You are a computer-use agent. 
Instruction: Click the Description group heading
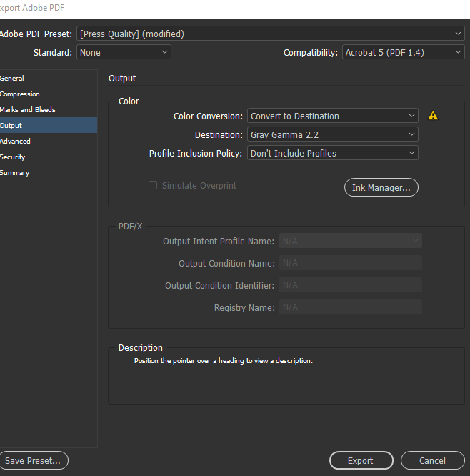tap(141, 348)
